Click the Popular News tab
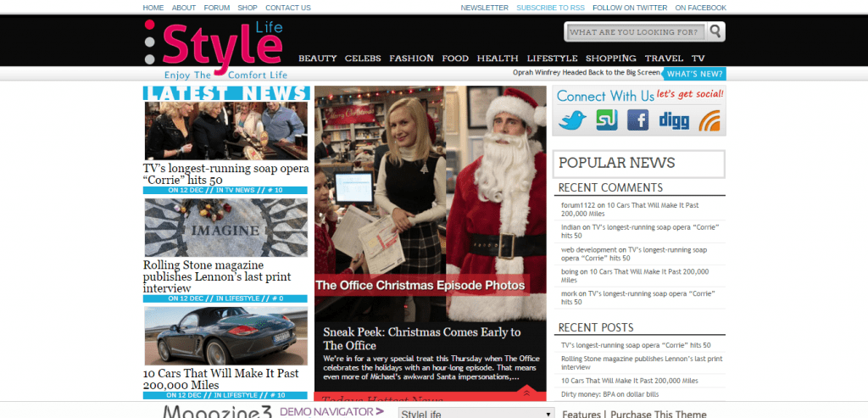The width and height of the screenshot is (868, 418). click(639, 164)
